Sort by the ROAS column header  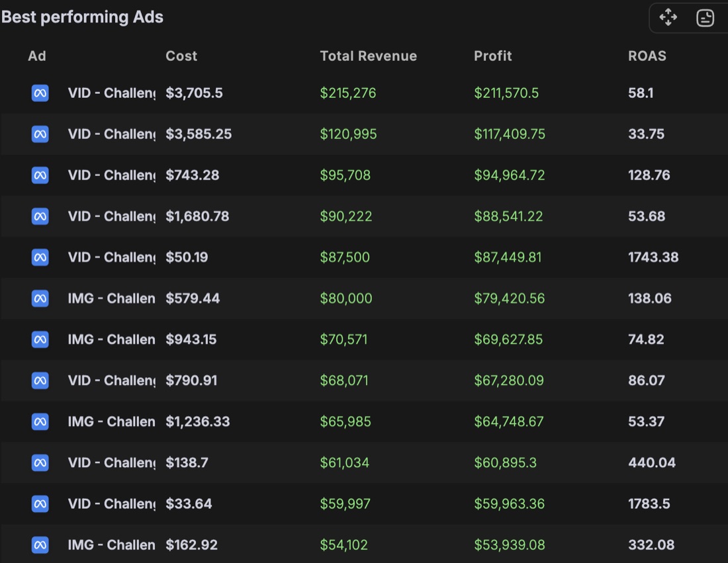point(647,56)
